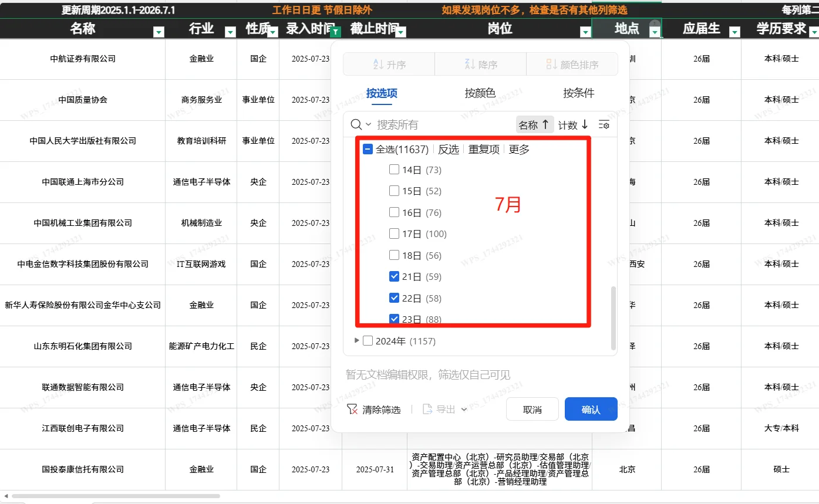The image size is (819, 504).
Task: Open filter dropdown for 名称 column
Action: tap(159, 32)
